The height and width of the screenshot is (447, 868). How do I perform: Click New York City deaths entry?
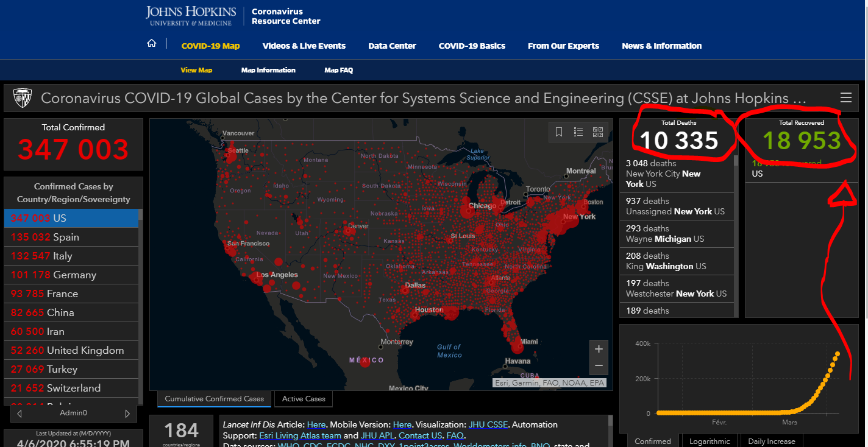coord(677,174)
